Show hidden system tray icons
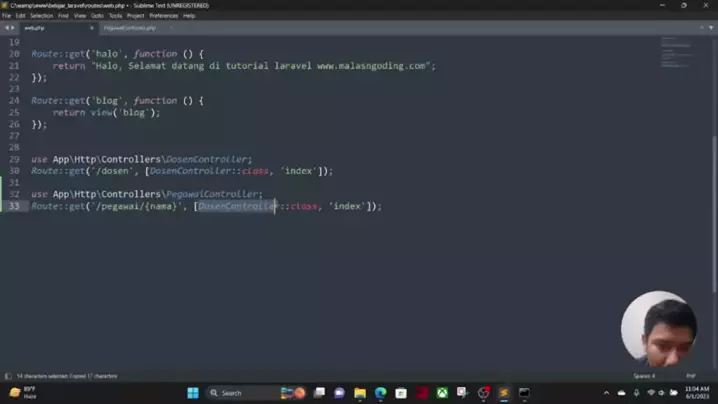 pyautogui.click(x=606, y=393)
